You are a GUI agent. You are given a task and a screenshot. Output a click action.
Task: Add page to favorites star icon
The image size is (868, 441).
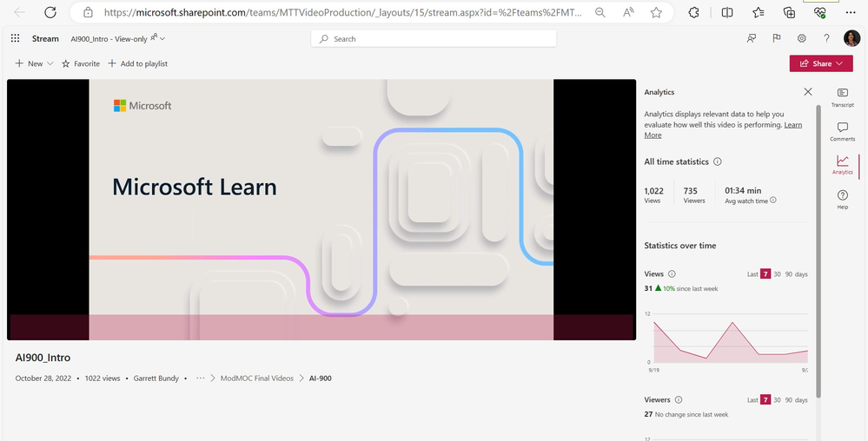tap(657, 12)
